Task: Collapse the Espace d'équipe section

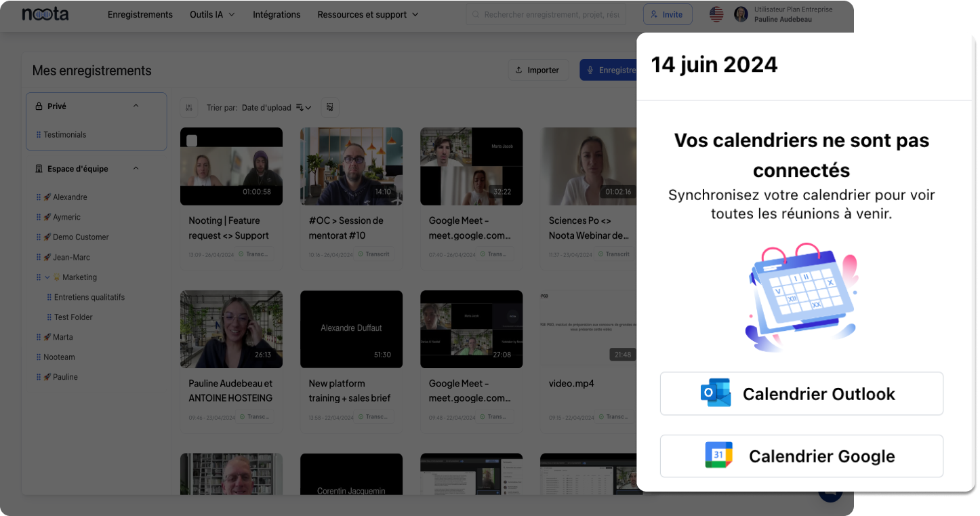Action: click(x=136, y=168)
